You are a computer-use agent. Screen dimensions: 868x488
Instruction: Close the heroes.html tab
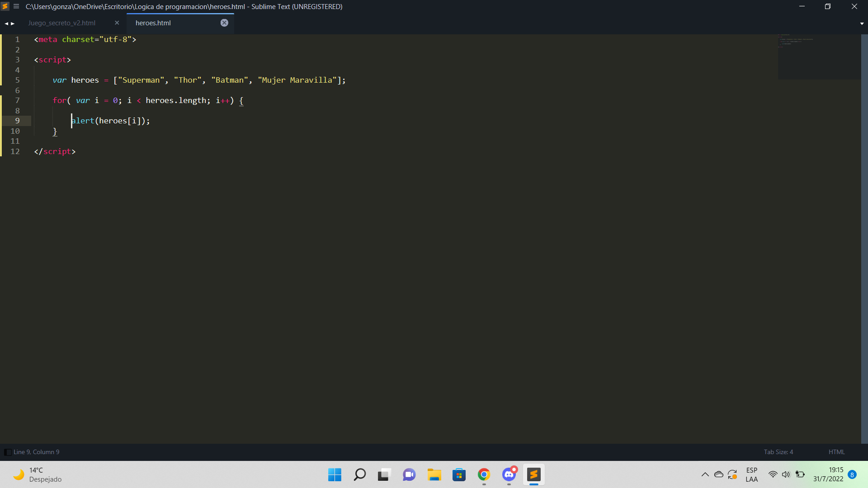pos(224,23)
